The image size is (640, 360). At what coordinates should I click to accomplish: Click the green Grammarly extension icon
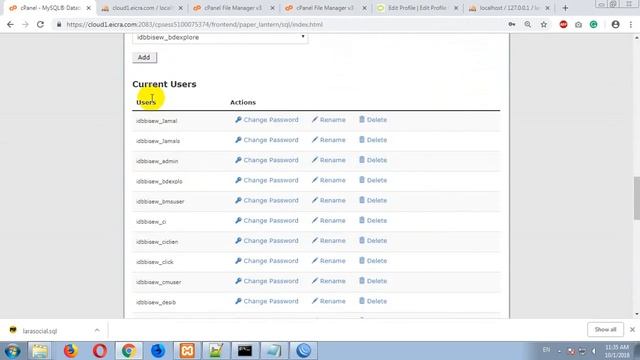[593, 24]
